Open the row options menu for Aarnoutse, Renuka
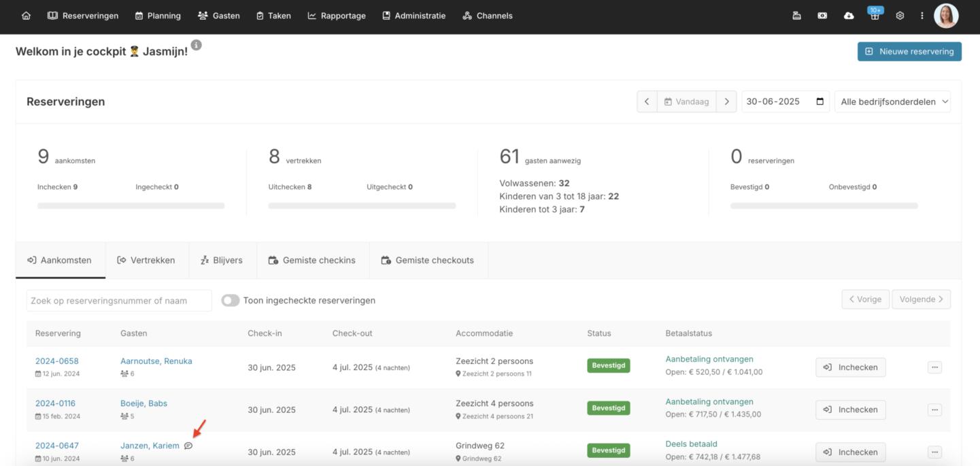980x466 pixels. click(934, 367)
